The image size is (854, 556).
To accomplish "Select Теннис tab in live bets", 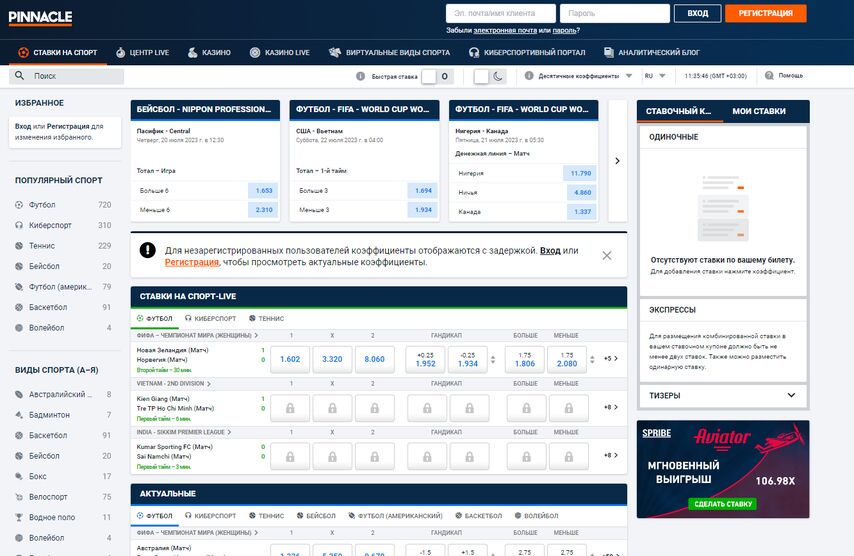I will click(266, 319).
